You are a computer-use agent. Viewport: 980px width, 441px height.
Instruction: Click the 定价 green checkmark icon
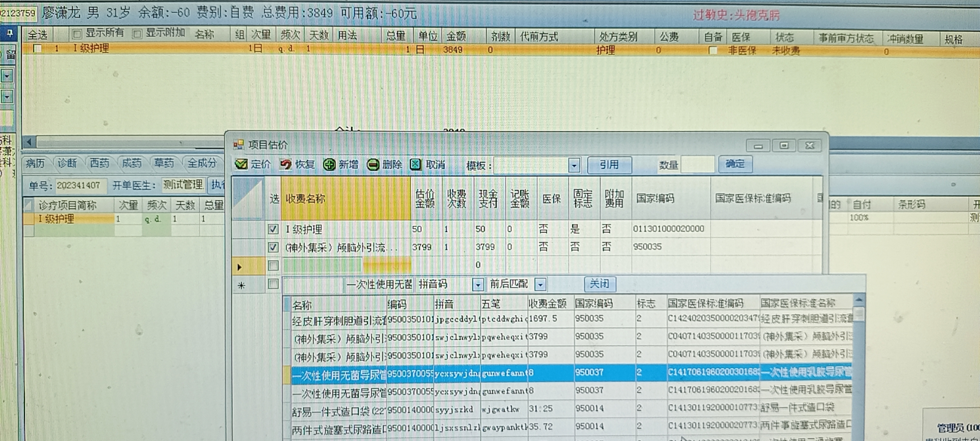(x=241, y=164)
